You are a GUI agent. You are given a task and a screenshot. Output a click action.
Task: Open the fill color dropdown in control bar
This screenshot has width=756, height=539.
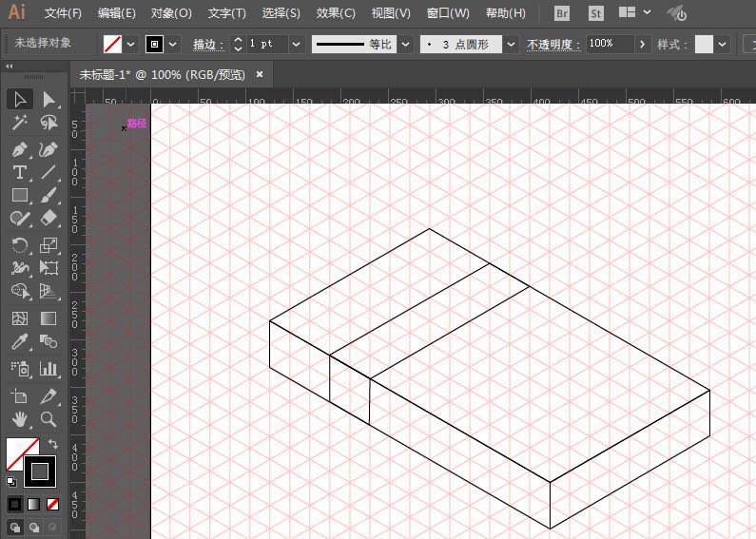pyautogui.click(x=132, y=45)
